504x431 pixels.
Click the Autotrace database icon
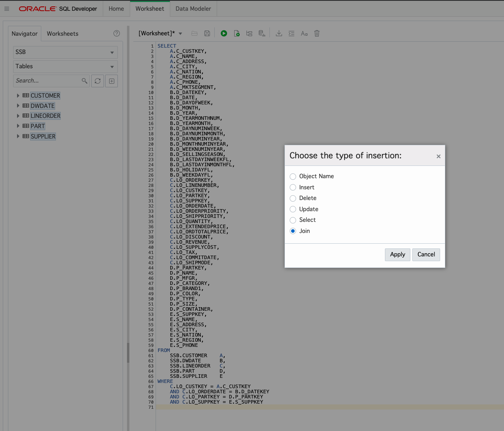click(x=262, y=33)
